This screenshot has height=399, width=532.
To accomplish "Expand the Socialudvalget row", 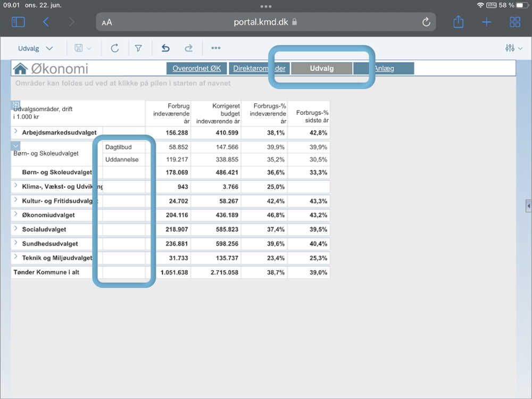I will pos(16,229).
